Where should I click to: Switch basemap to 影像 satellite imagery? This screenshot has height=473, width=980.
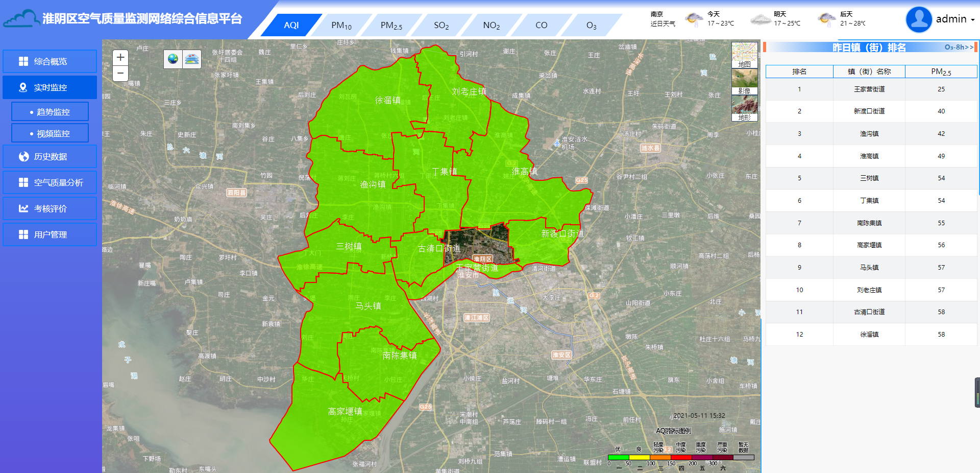[744, 82]
